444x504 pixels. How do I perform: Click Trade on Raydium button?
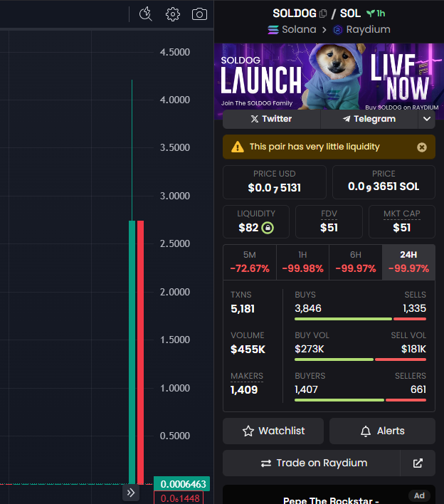point(312,463)
